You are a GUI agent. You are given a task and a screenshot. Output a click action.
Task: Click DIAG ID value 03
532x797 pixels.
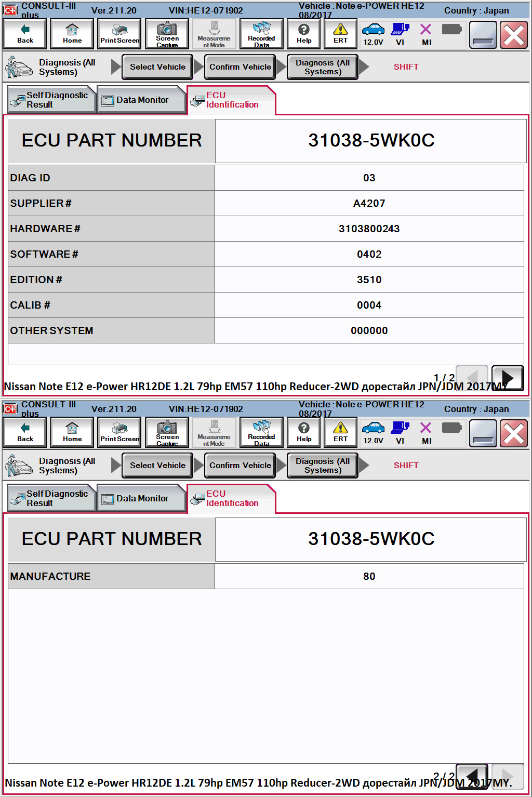pyautogui.click(x=369, y=178)
